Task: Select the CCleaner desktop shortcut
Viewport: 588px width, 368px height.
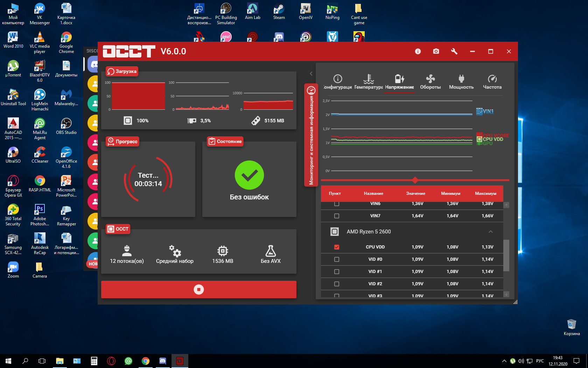Action: click(x=40, y=155)
